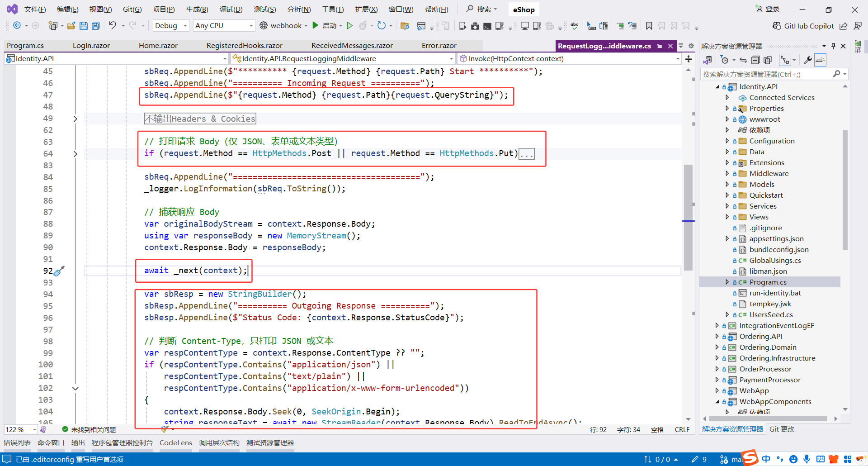The image size is (868, 466).
Task: Open the 文件(F) menu
Action: pyautogui.click(x=35, y=10)
